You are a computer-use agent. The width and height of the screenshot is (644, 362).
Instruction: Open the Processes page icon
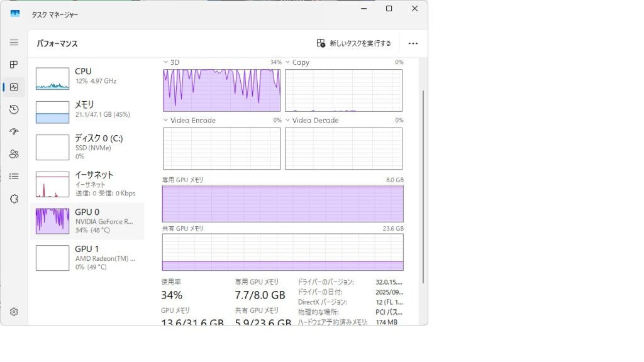click(x=14, y=65)
